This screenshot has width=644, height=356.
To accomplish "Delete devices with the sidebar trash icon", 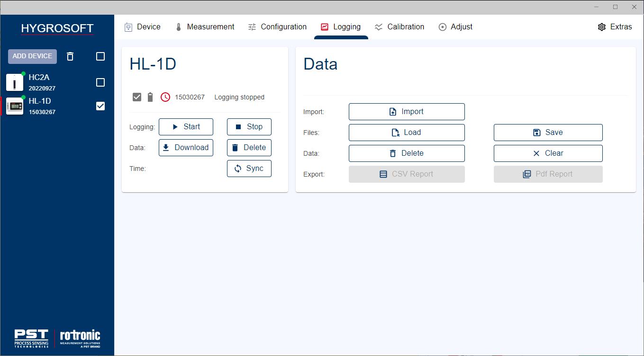I will point(70,56).
